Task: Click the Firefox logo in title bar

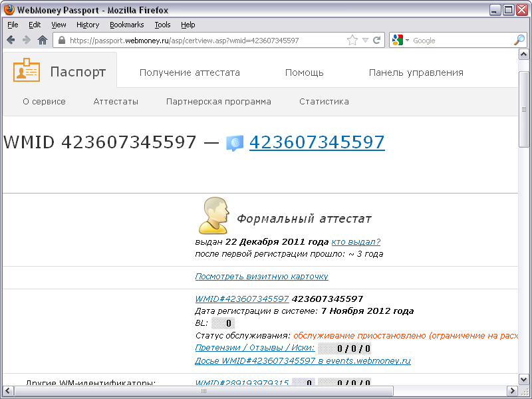Action: coord(9,10)
